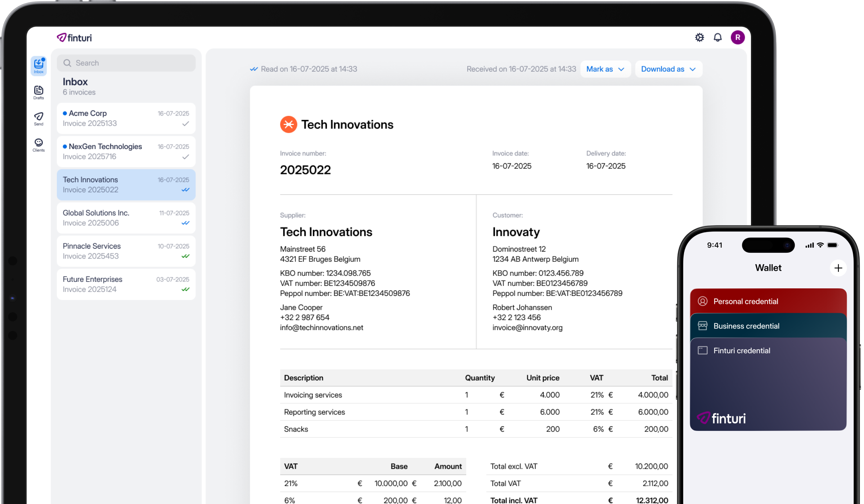This screenshot has height=504, width=864.
Task: Open the Inbox sidebar icon
Action: (x=39, y=66)
